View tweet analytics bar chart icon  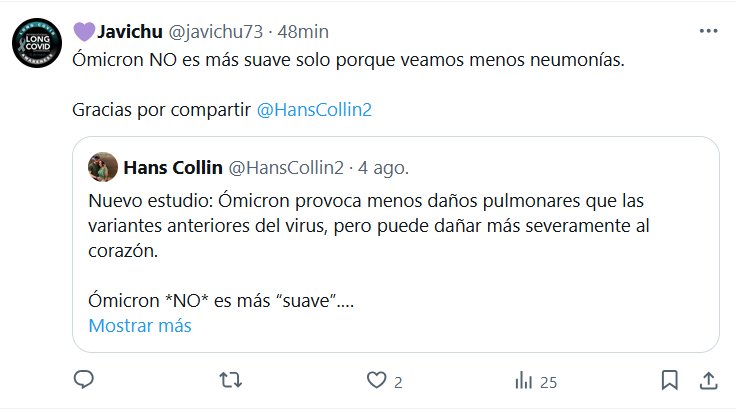click(523, 380)
